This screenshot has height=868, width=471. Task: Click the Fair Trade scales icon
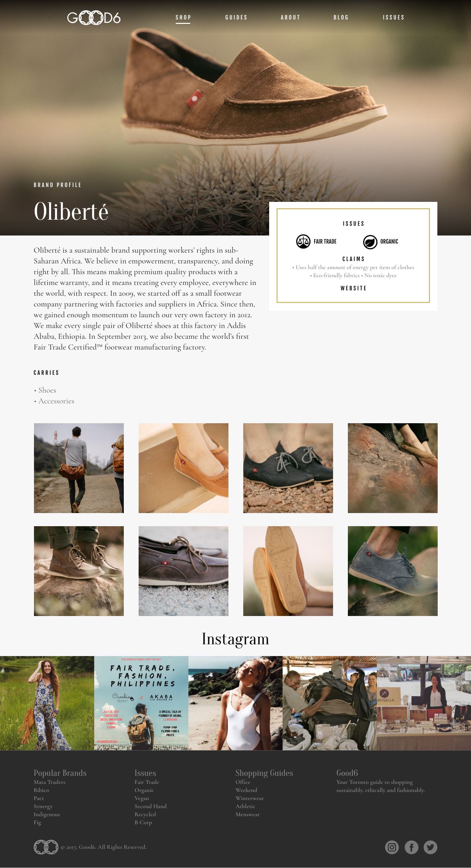[303, 242]
